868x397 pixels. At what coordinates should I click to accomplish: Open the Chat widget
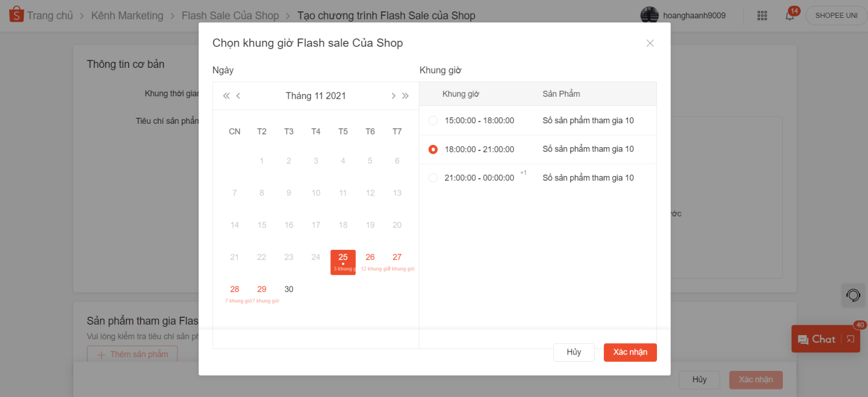pos(817,339)
